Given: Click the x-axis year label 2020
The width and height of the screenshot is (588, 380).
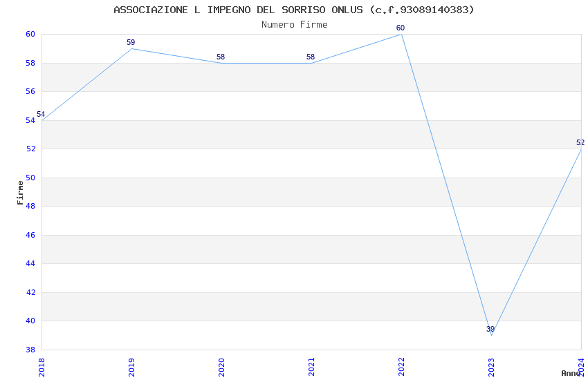Looking at the screenshot, I should (x=221, y=368).
